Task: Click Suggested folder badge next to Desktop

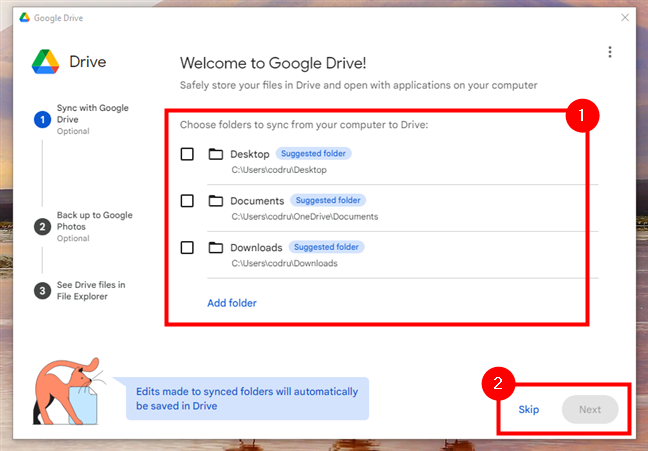Action: point(313,153)
